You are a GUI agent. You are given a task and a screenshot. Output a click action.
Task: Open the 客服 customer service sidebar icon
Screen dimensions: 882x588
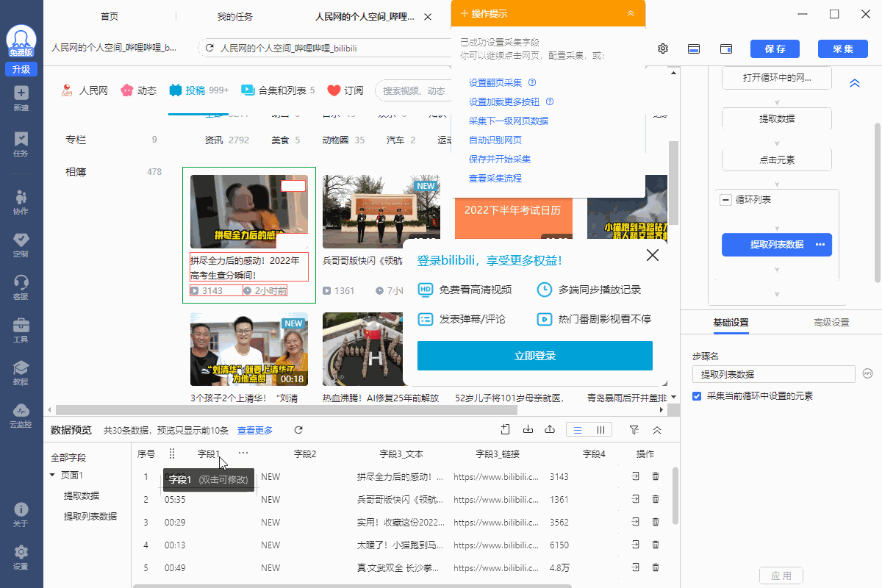click(x=21, y=287)
